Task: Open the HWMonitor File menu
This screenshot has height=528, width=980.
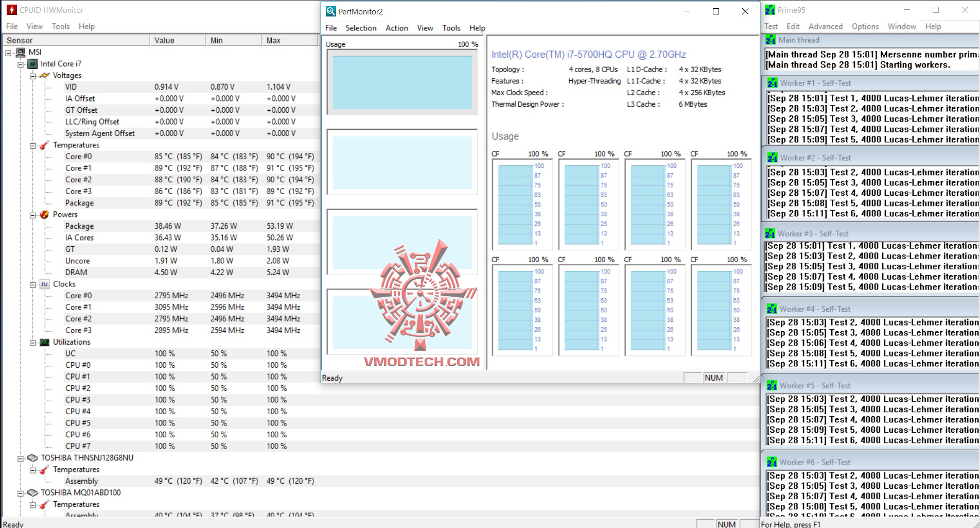Action: point(12,26)
